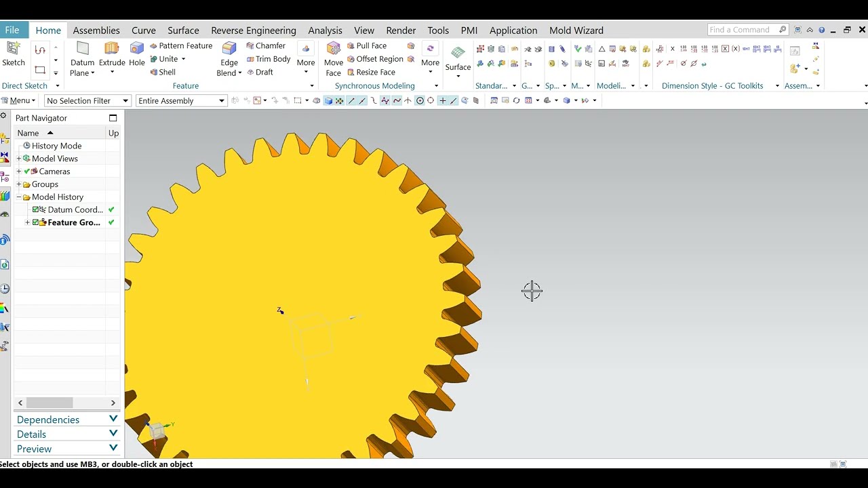Viewport: 868px width, 488px height.
Task: Open the Surface gallery
Action: coord(458,61)
